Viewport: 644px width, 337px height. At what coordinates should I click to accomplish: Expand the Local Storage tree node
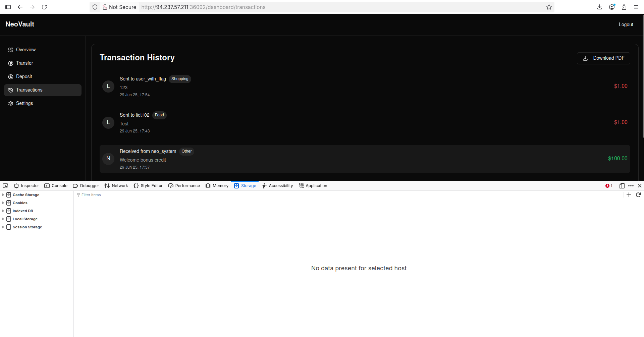click(3, 219)
